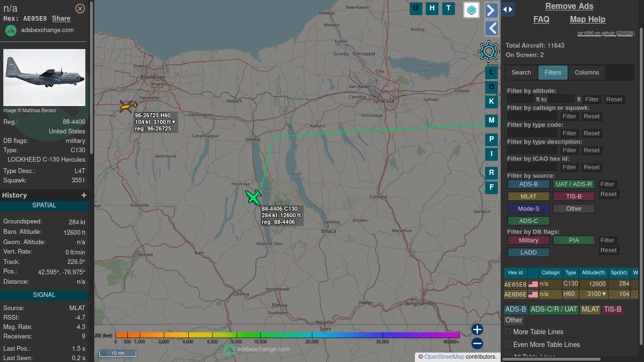644x362 pixels.
Task: Reset the type code filter
Action: click(592, 133)
